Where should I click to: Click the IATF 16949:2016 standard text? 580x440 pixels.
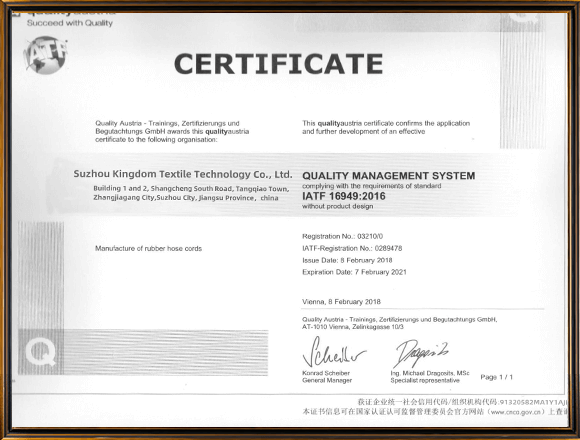344,196
